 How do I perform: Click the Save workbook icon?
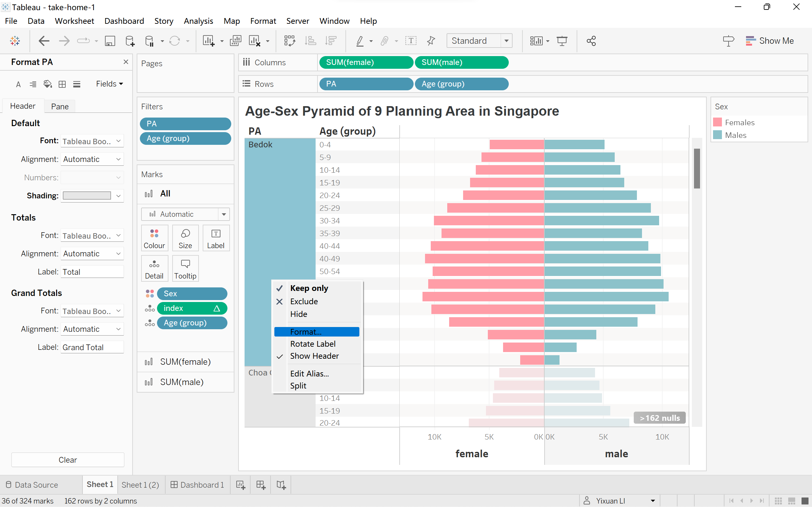pyautogui.click(x=110, y=41)
